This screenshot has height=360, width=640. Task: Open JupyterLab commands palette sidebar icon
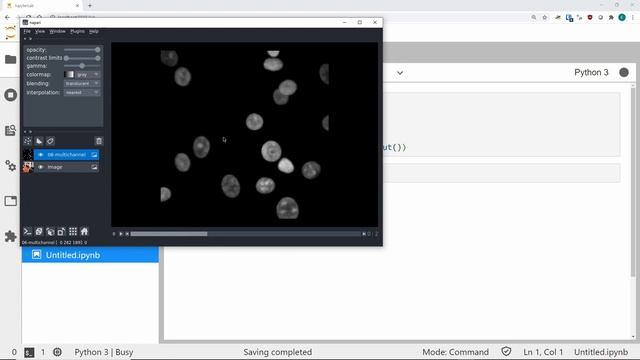11,130
